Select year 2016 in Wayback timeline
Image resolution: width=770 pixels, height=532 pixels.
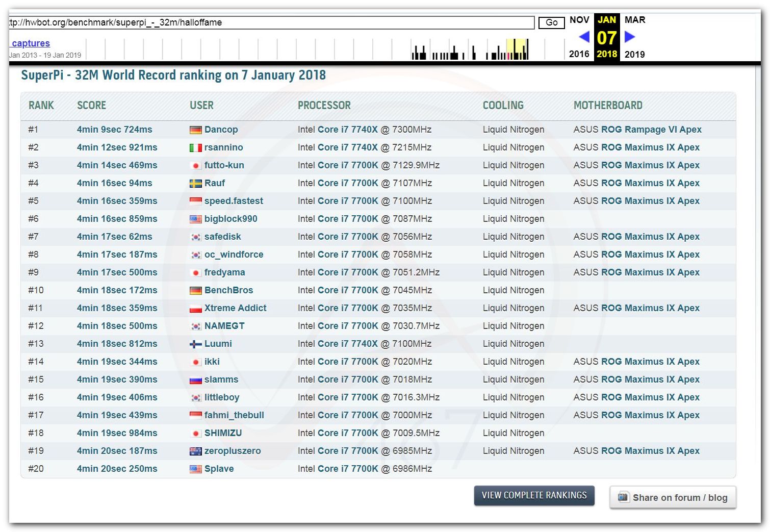coord(579,54)
